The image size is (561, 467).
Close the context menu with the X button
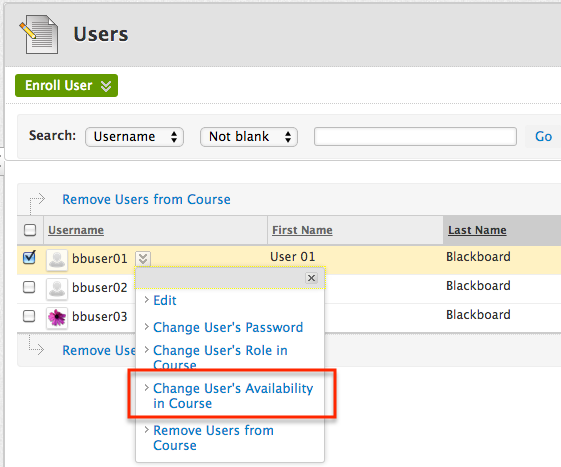(312, 278)
